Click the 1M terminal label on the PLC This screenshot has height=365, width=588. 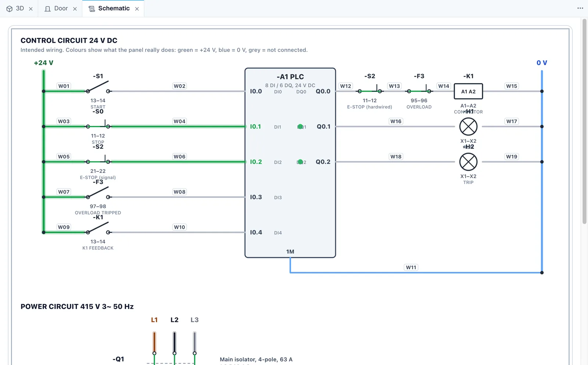pos(290,252)
